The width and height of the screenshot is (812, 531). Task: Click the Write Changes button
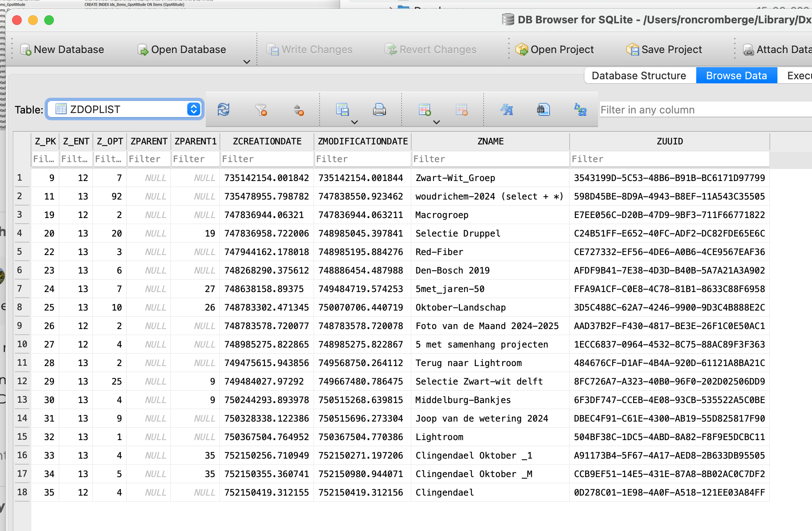(x=309, y=49)
